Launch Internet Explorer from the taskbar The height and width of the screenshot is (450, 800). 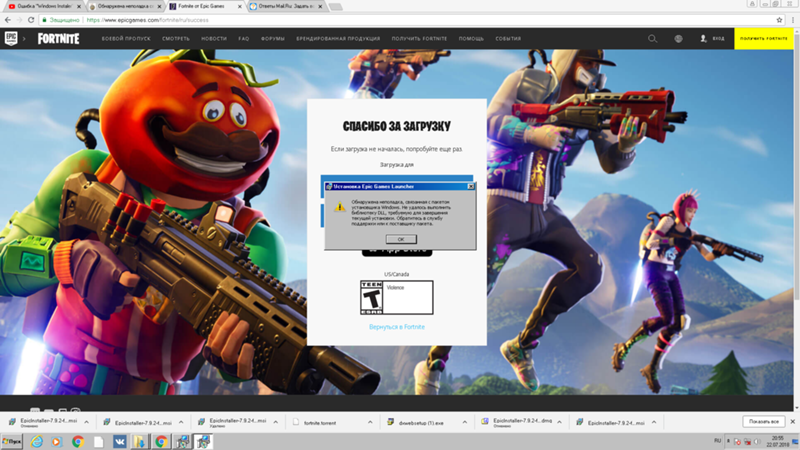[x=37, y=441]
